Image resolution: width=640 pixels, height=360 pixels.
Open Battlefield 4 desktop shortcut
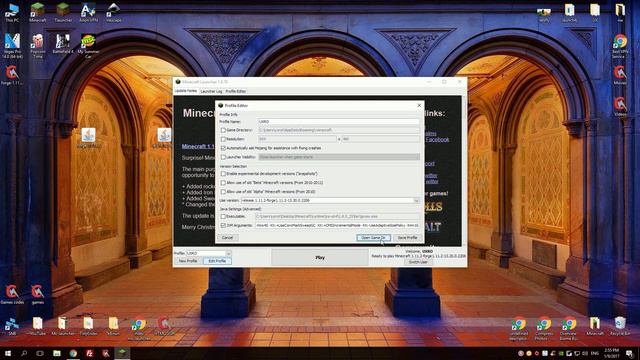(63, 44)
